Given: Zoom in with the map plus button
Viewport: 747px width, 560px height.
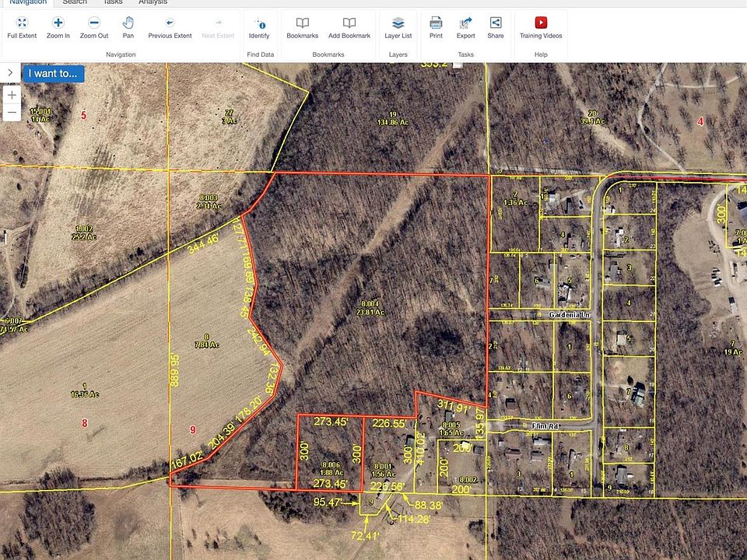Looking at the screenshot, I should pyautogui.click(x=12, y=95).
